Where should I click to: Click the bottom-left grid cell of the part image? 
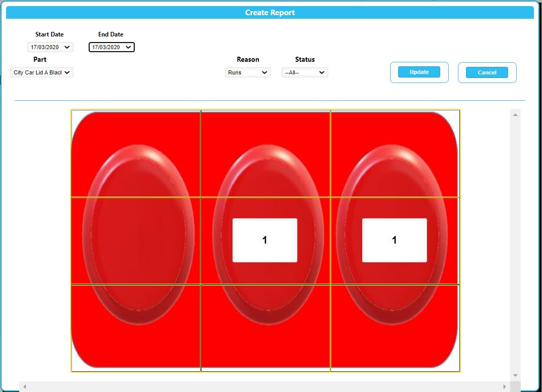136,328
